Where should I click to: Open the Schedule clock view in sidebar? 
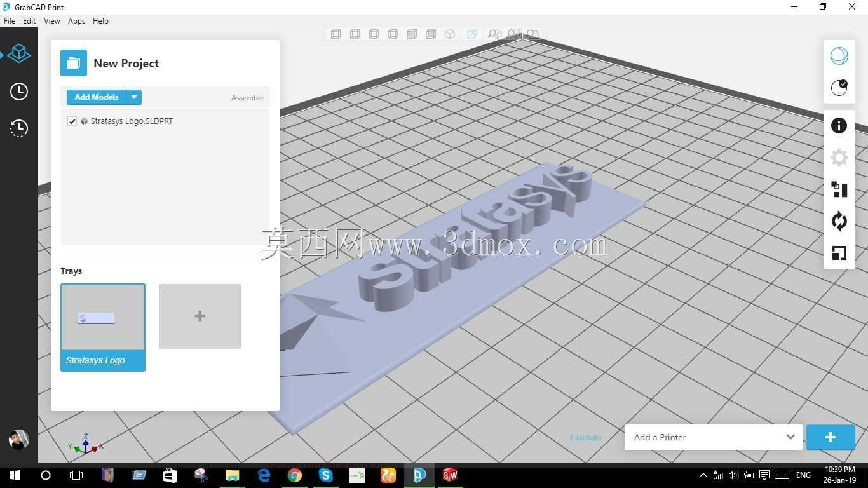19,91
